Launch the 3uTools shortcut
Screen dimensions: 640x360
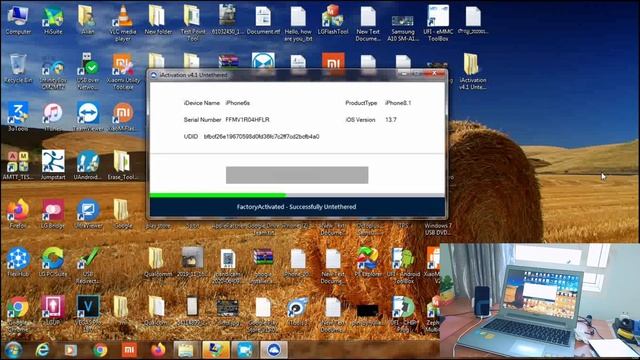coord(18,116)
